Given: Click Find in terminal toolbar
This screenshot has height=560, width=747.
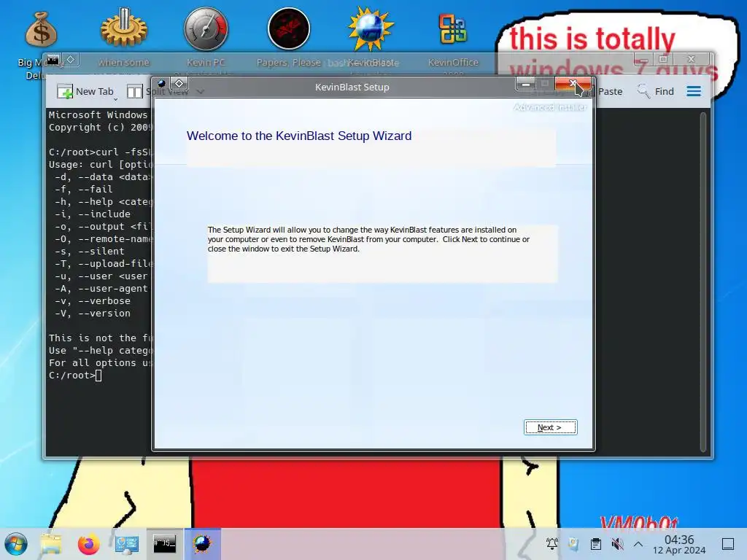Looking at the screenshot, I should click(656, 91).
